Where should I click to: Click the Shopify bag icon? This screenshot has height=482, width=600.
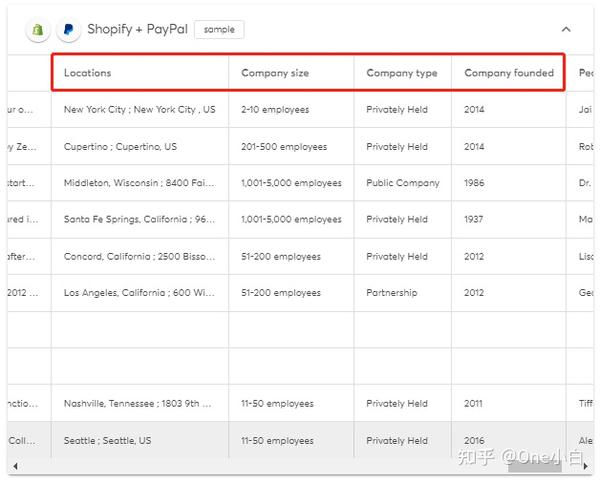pos(38,30)
